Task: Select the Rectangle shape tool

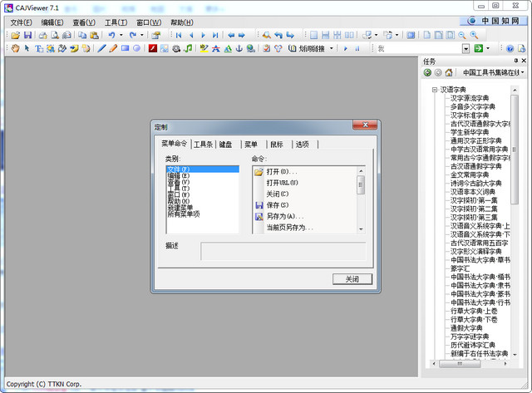Action: click(126, 48)
